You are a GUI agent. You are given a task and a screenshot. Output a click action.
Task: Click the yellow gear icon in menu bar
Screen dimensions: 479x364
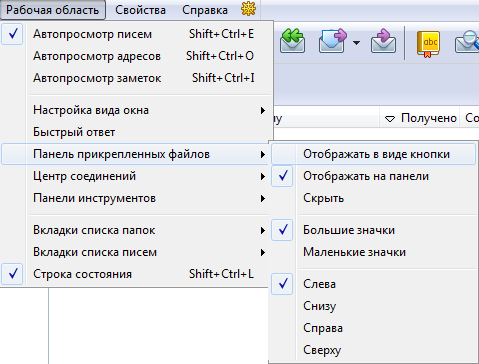coord(248,9)
